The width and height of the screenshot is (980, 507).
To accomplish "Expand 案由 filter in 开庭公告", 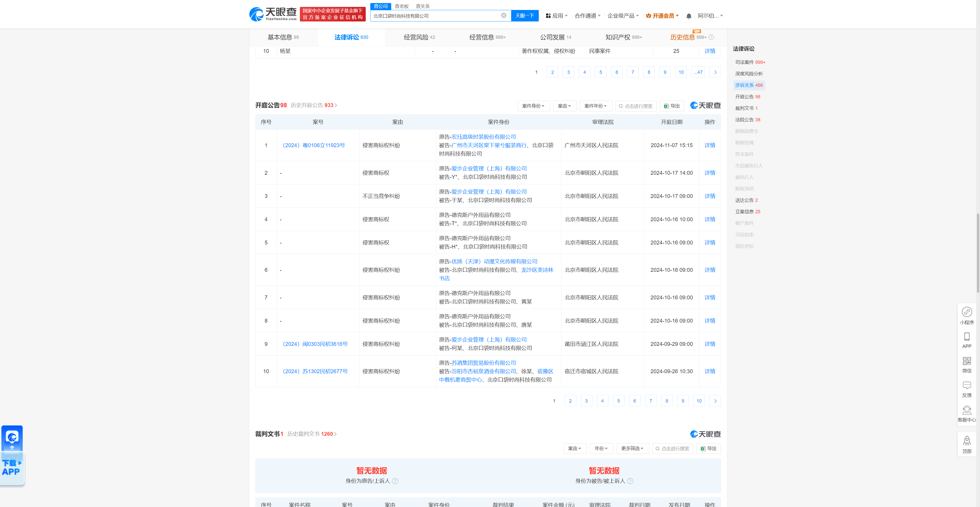I will pos(565,106).
